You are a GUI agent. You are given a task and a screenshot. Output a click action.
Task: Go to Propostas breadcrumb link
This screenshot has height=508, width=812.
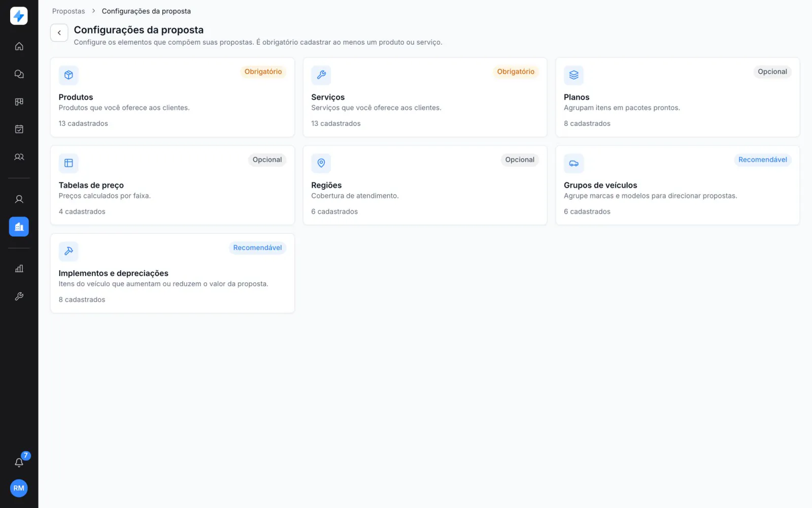click(69, 11)
